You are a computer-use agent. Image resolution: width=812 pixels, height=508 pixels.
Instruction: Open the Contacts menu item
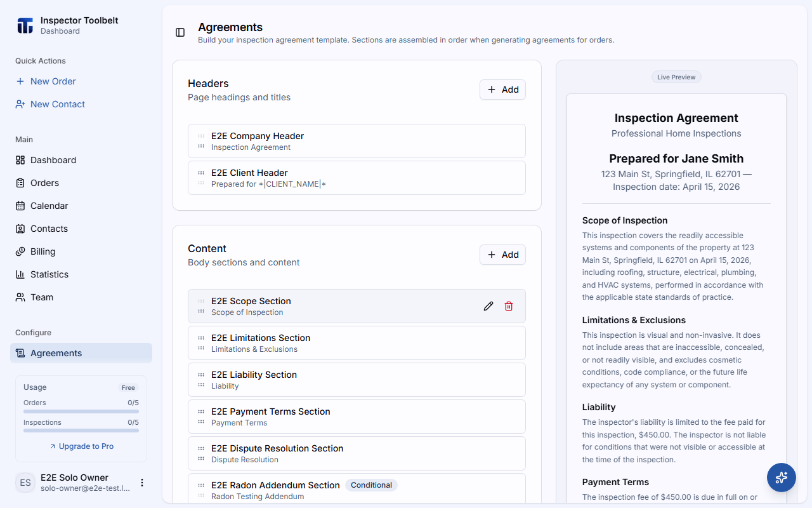[81, 229]
